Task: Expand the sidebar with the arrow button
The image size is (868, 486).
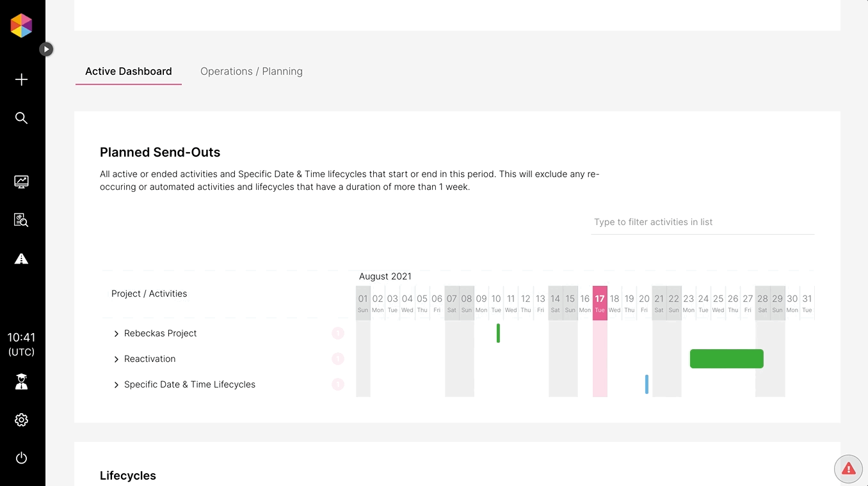Action: (46, 49)
